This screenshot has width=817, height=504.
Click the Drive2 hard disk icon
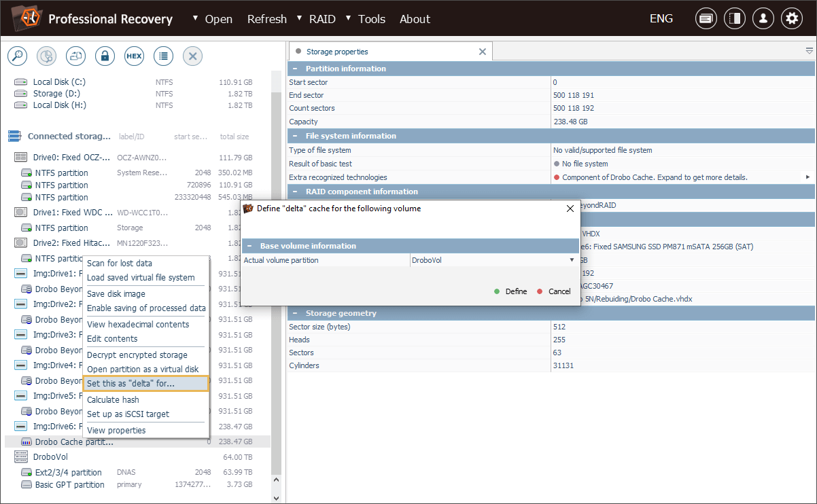click(20, 243)
